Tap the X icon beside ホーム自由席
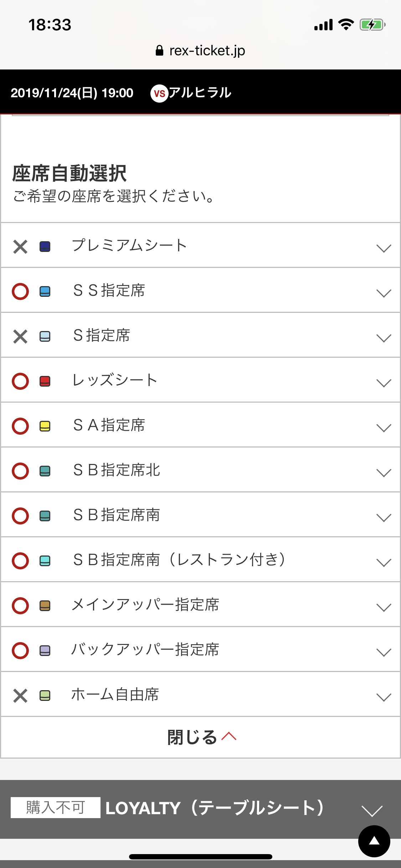The height and width of the screenshot is (868, 401). [x=20, y=696]
